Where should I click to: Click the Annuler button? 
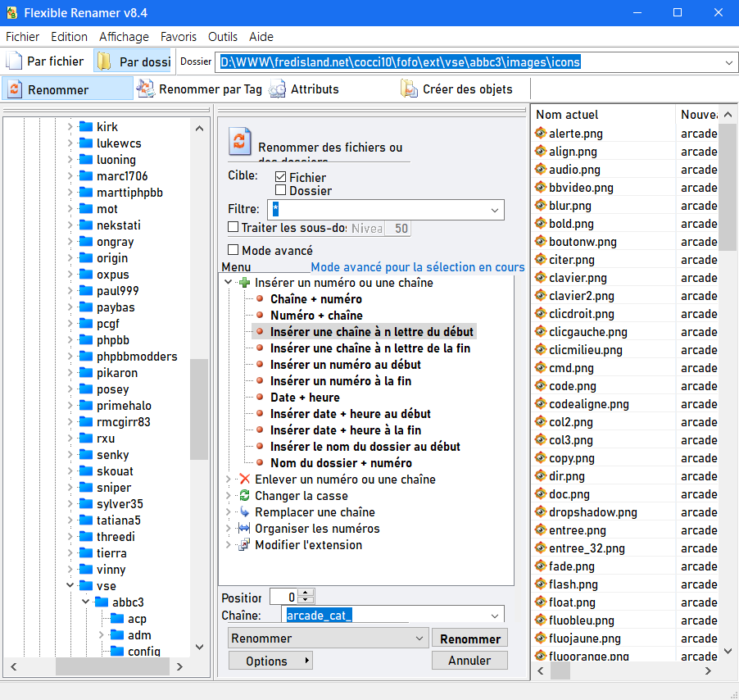(469, 661)
